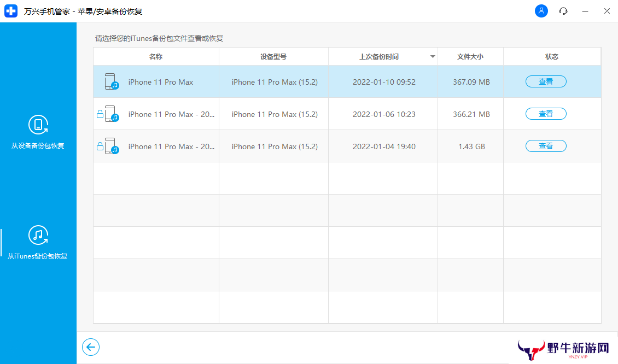Click the 366.21 MB file size
Screen dimensions: 618x364
tap(471, 114)
